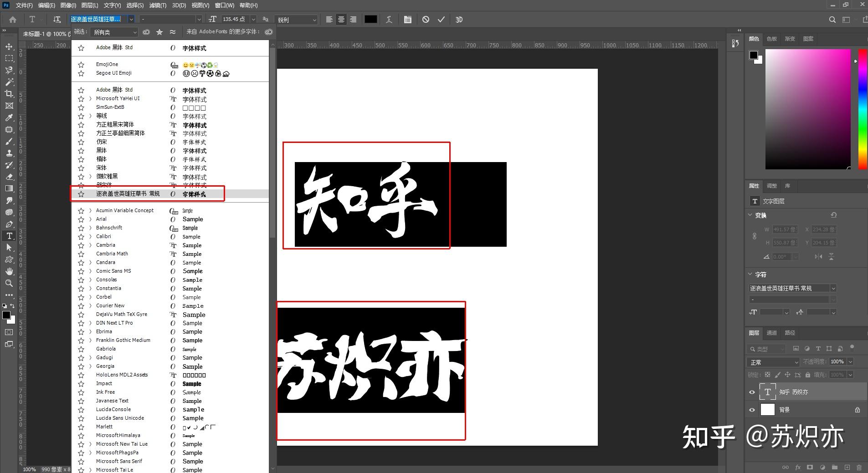Toggle Adobe Fonts filter next to 所有类
This screenshot has width=868, height=473.
click(146, 32)
